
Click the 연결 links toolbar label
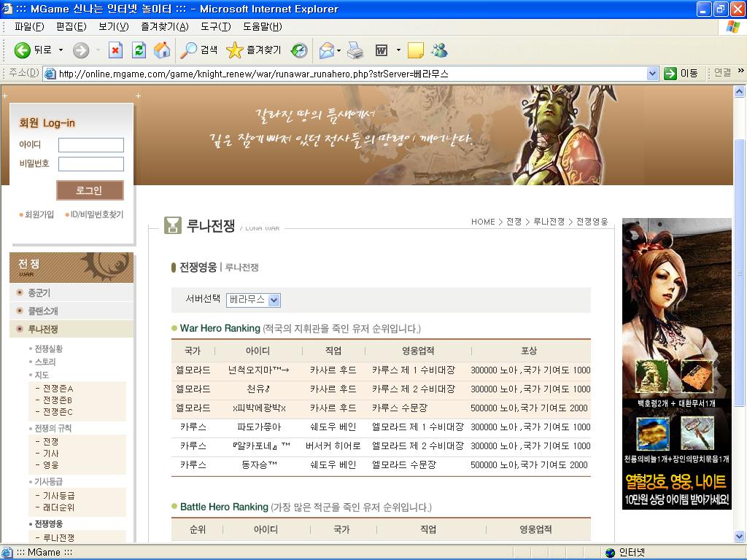pos(722,73)
